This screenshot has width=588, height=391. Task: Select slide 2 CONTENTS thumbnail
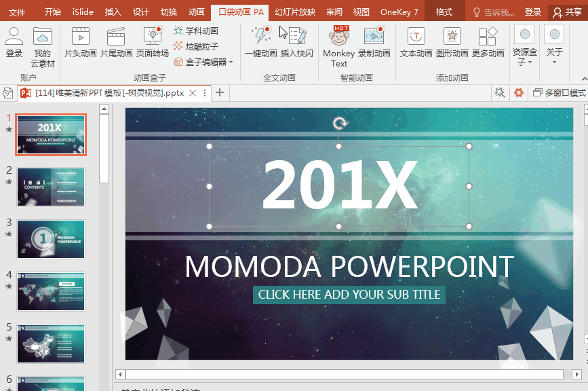[x=51, y=187]
